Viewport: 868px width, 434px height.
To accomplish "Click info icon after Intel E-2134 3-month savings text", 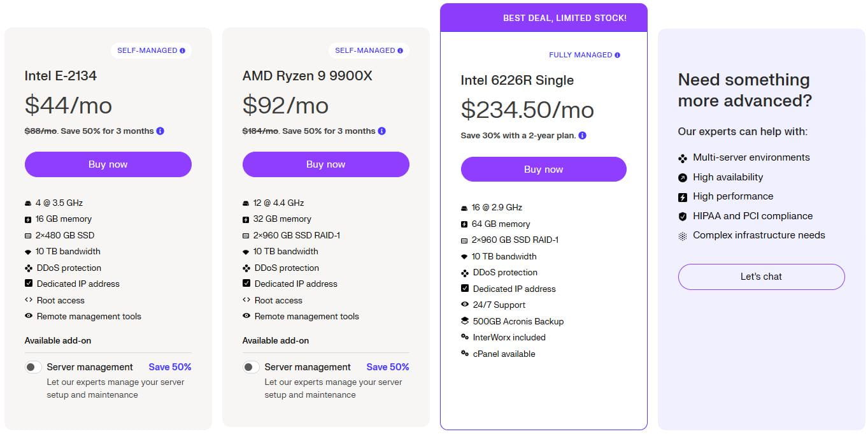I will coord(160,131).
